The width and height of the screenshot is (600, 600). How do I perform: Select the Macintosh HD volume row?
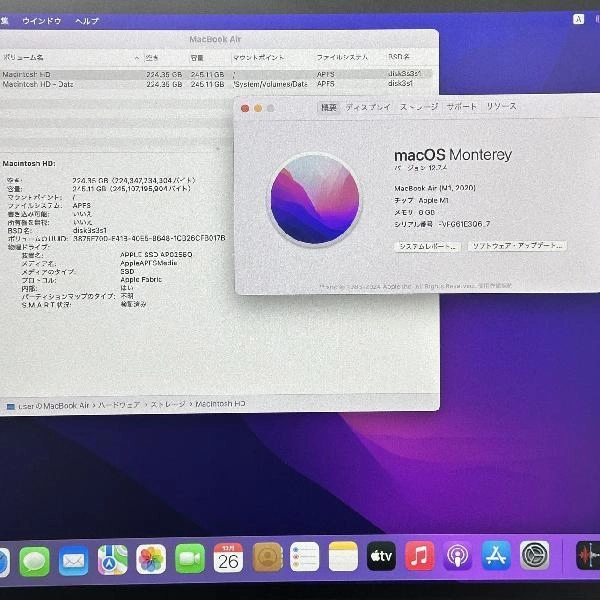216,74
